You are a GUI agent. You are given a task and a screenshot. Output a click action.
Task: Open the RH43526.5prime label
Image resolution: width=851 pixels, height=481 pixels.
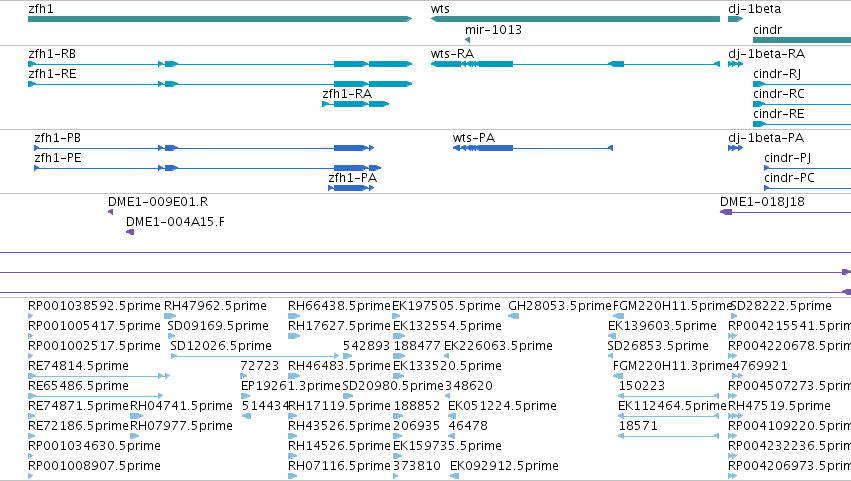point(339,426)
